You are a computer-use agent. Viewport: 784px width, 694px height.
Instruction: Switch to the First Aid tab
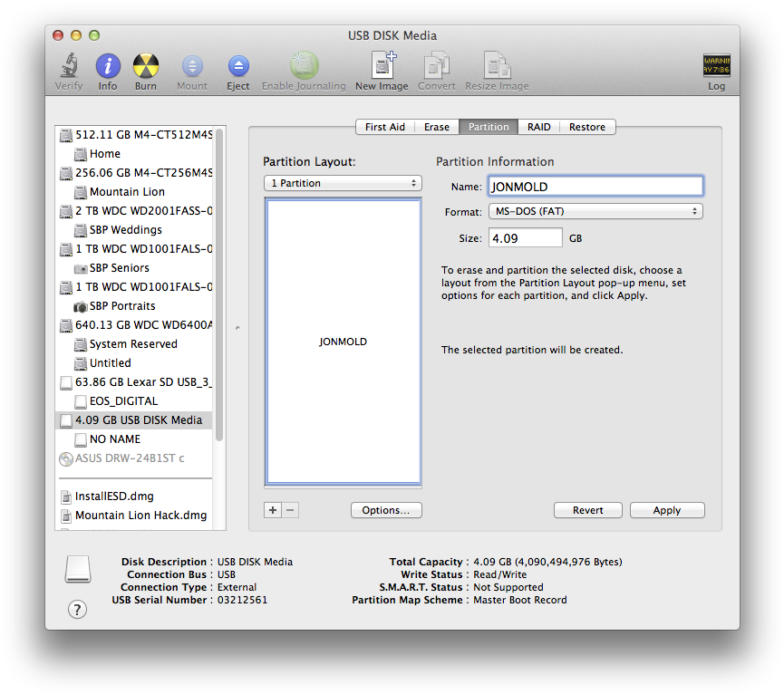pyautogui.click(x=384, y=127)
